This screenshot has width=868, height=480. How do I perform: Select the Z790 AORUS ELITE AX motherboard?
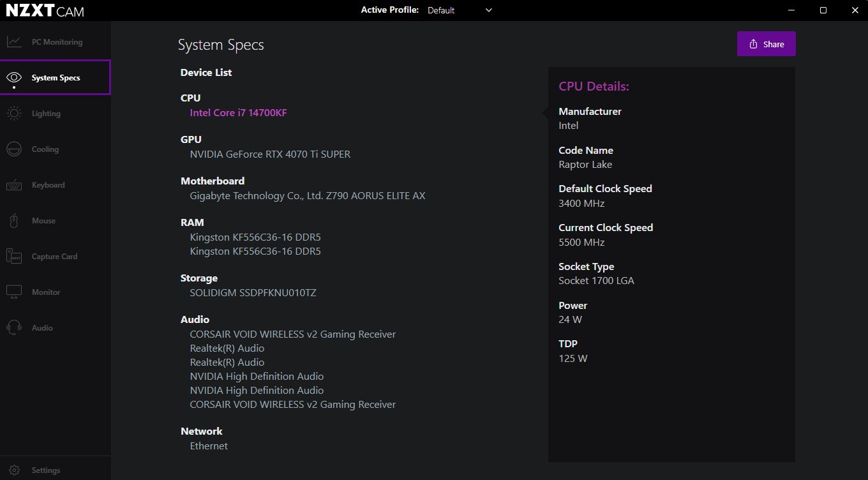coord(307,196)
